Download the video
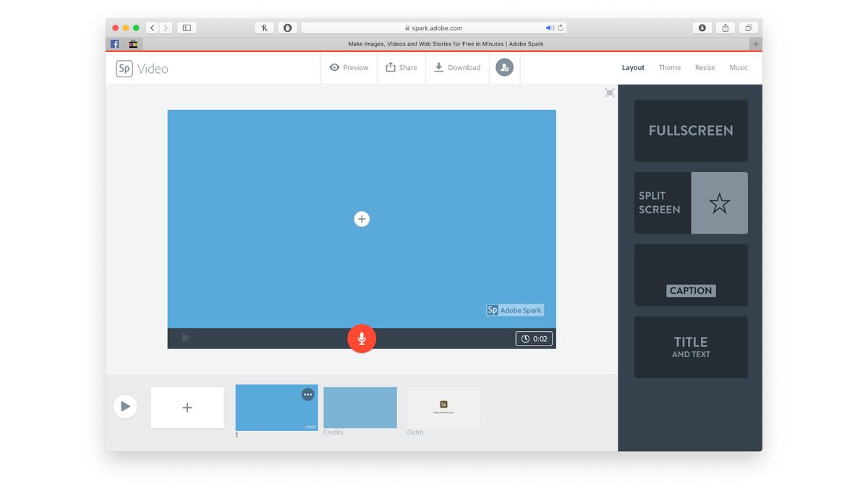 coord(457,67)
